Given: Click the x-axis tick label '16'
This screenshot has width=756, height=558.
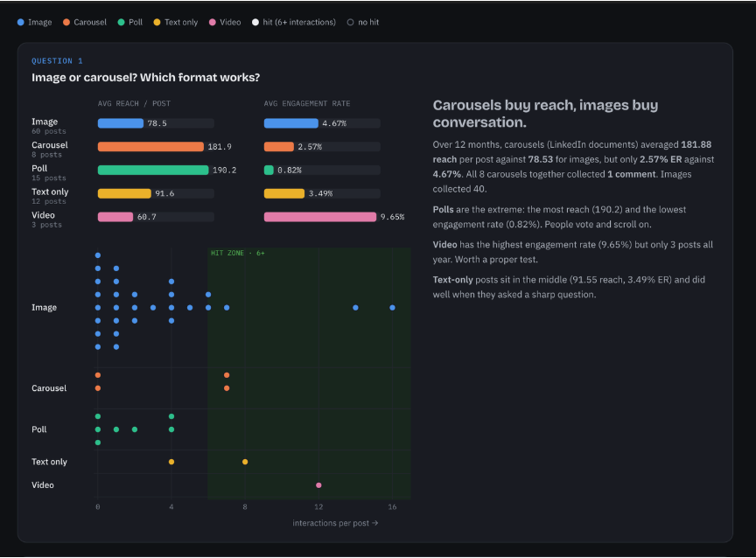Looking at the screenshot, I should [393, 507].
